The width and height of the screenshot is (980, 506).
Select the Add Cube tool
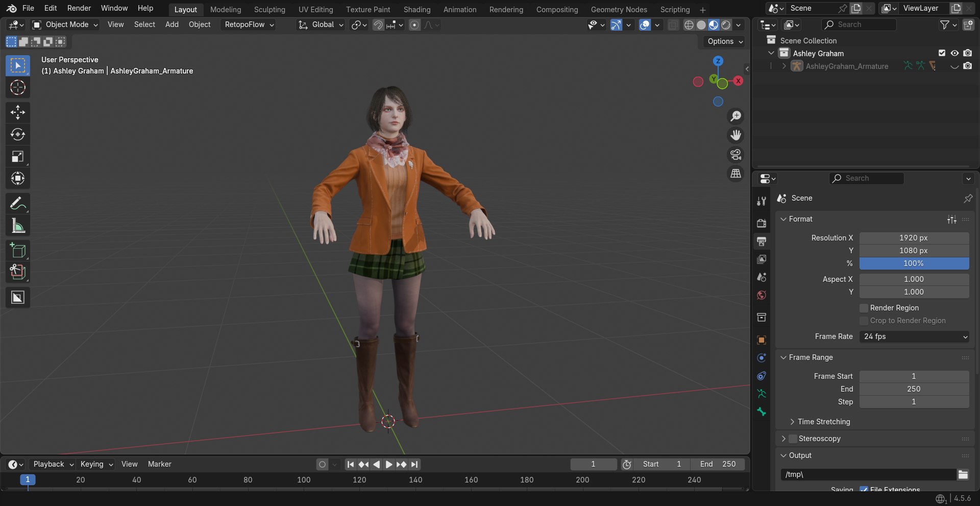pos(18,250)
